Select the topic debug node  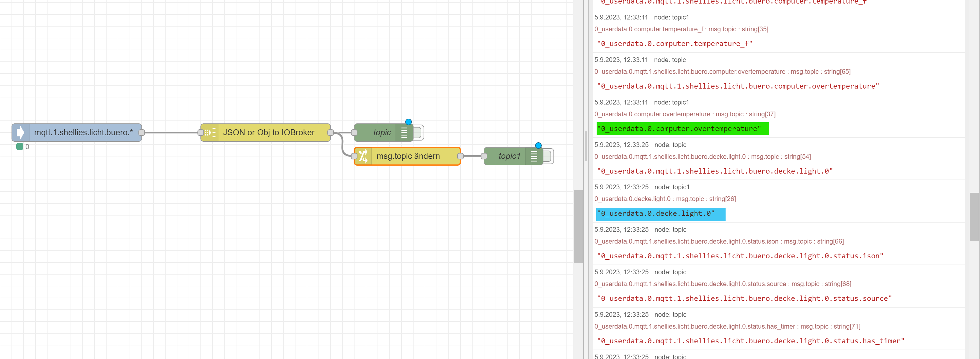click(383, 133)
